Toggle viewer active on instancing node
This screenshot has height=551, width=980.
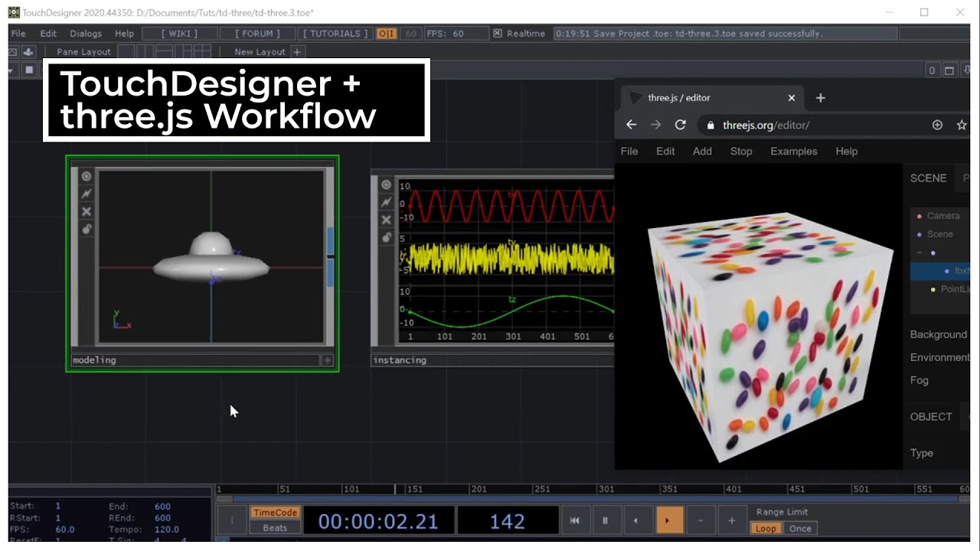click(386, 184)
